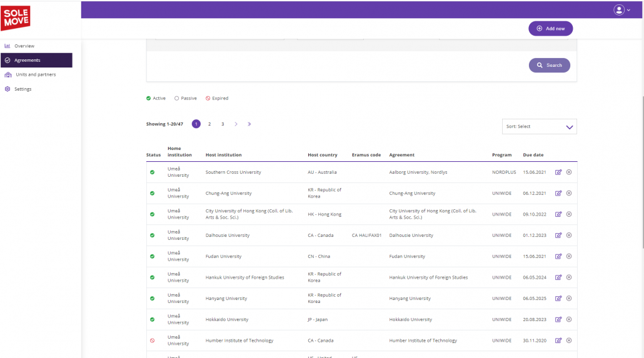Click expired status icon for Humber Institute
This screenshot has width=644, height=358.
tap(153, 341)
